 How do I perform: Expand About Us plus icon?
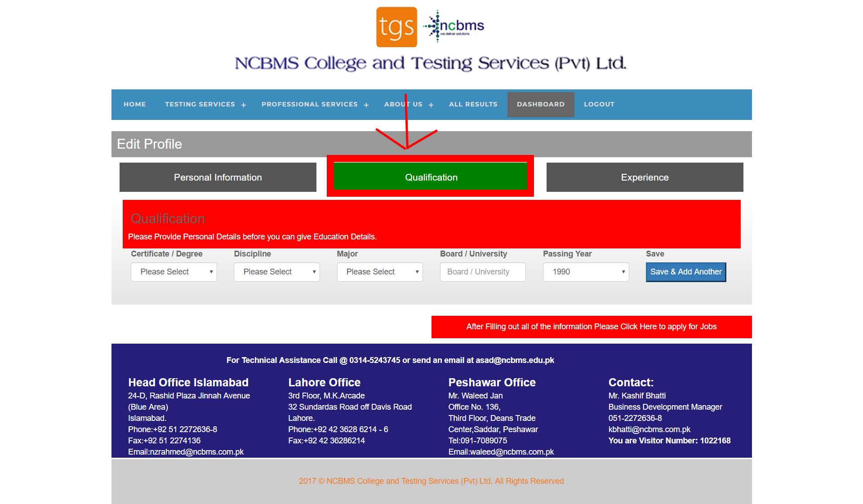[431, 105]
